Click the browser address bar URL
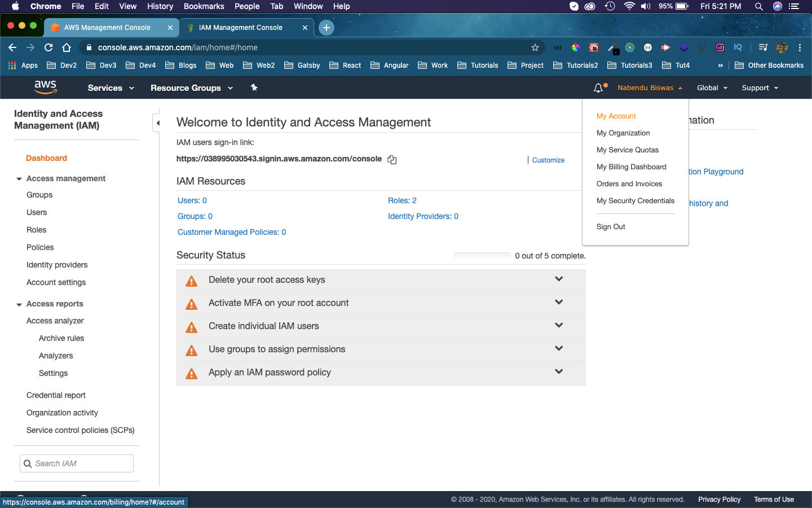812x508 pixels. click(178, 47)
